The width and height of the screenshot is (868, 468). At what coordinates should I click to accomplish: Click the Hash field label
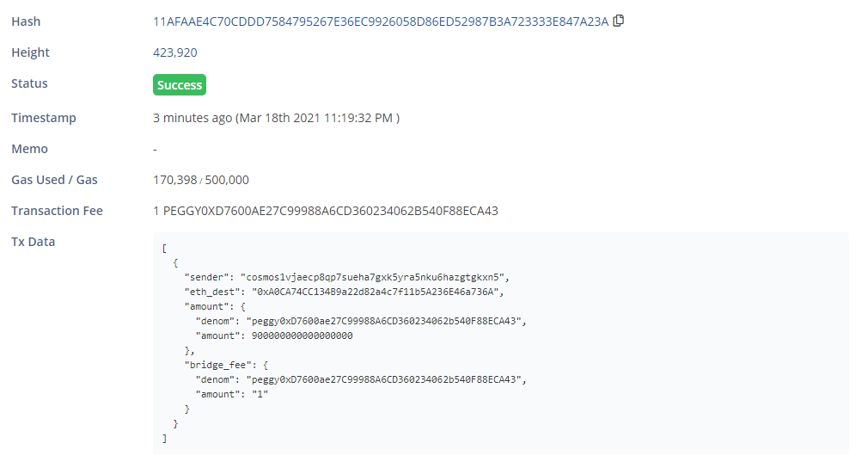coord(26,22)
